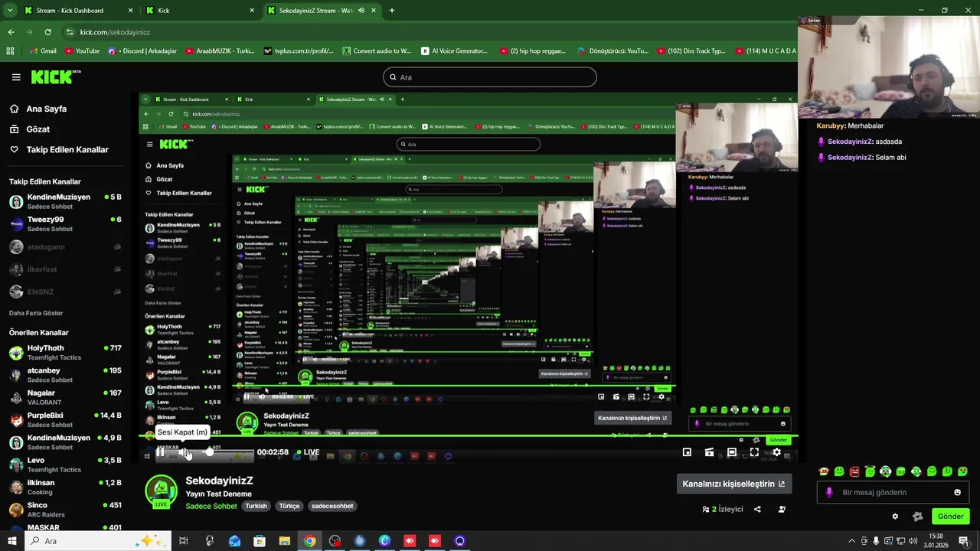The image size is (980, 551).
Task: Click the Kick logo
Action: pos(56,77)
